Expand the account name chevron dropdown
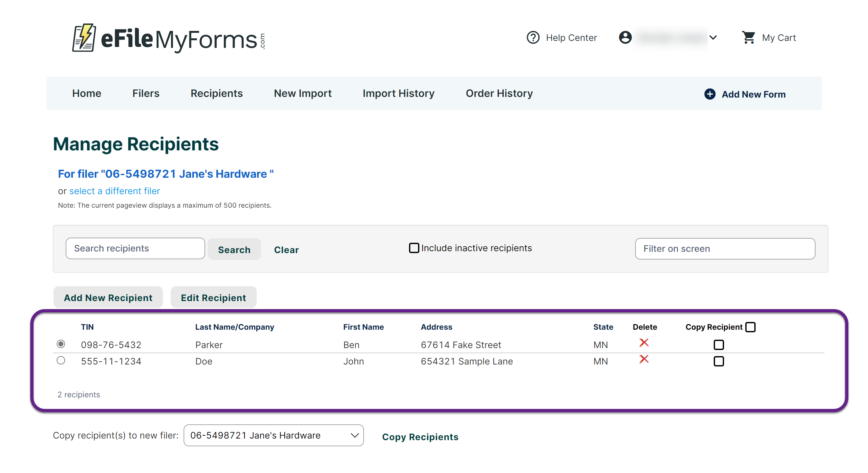Image resolution: width=868 pixels, height=473 pixels. coord(713,37)
